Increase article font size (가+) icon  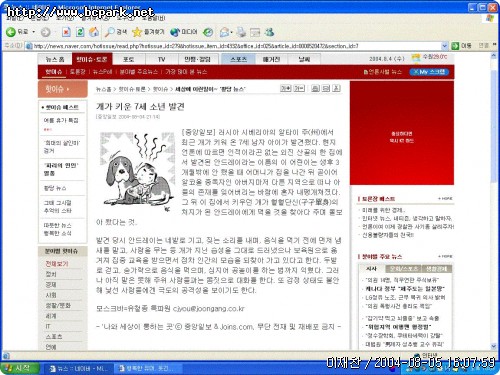[x=286, y=88]
